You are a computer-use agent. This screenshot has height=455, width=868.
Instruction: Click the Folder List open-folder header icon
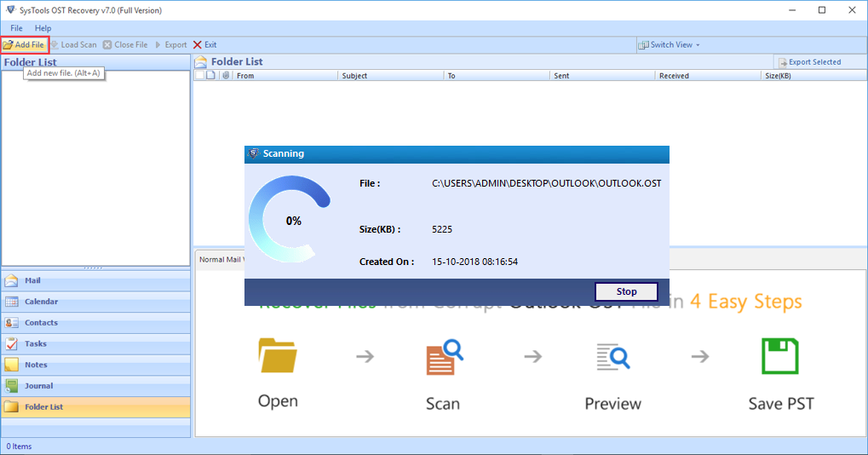(x=201, y=62)
